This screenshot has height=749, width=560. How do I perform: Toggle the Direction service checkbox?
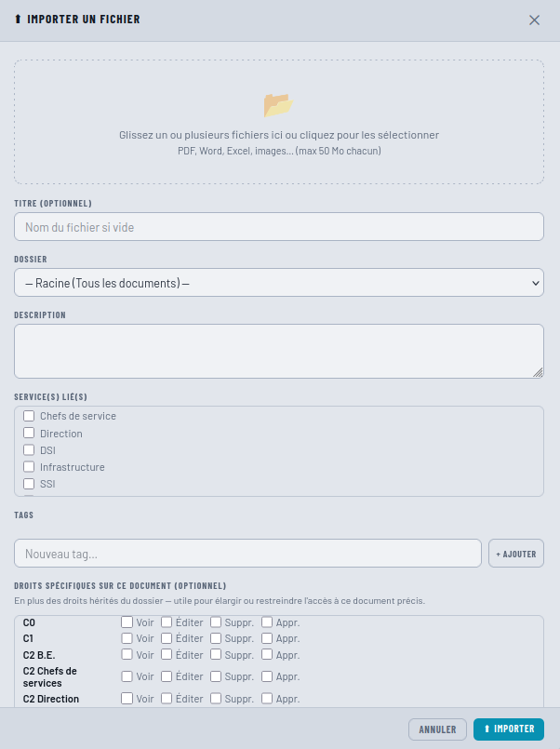29,433
